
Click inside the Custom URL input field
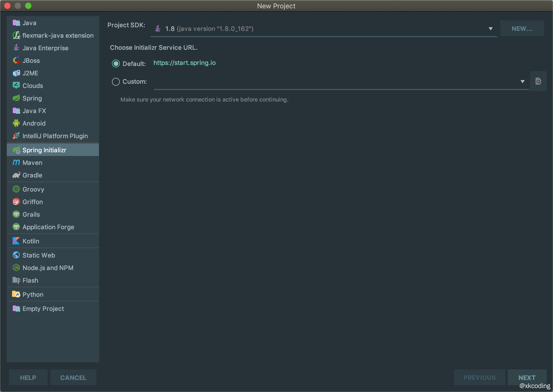pos(335,82)
